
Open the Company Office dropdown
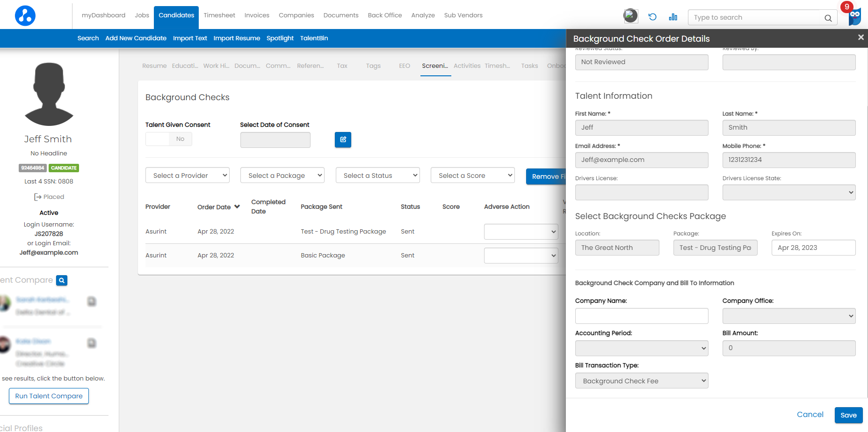pyautogui.click(x=789, y=316)
